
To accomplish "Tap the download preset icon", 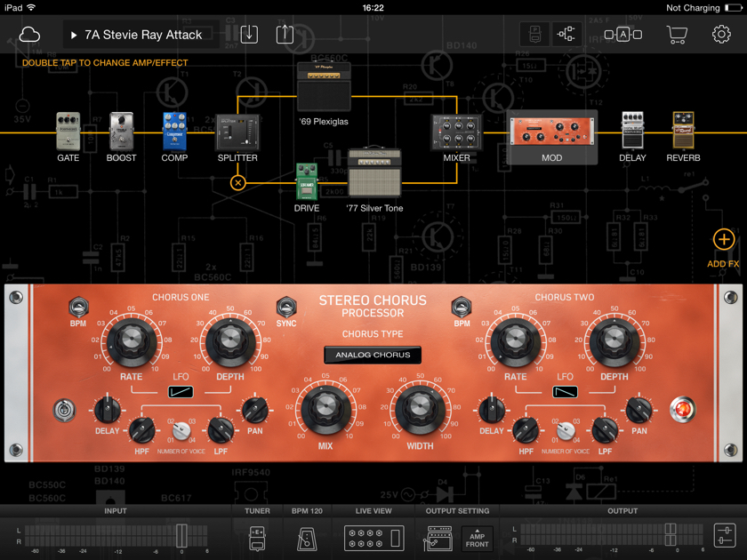I will (x=249, y=35).
